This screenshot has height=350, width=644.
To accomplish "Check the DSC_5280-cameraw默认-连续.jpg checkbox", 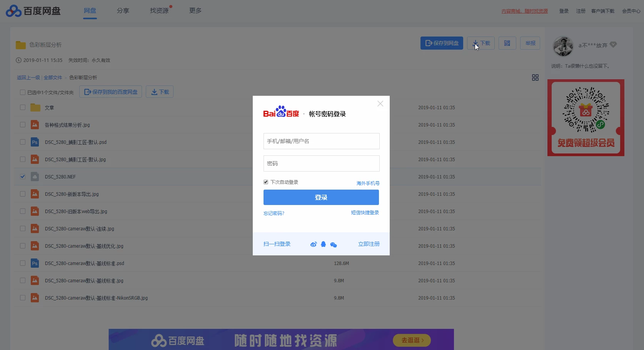I will [x=23, y=228].
